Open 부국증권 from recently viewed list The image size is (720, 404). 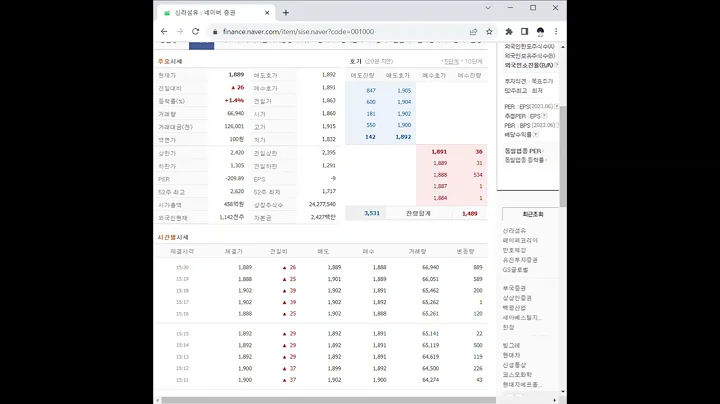[x=514, y=288]
